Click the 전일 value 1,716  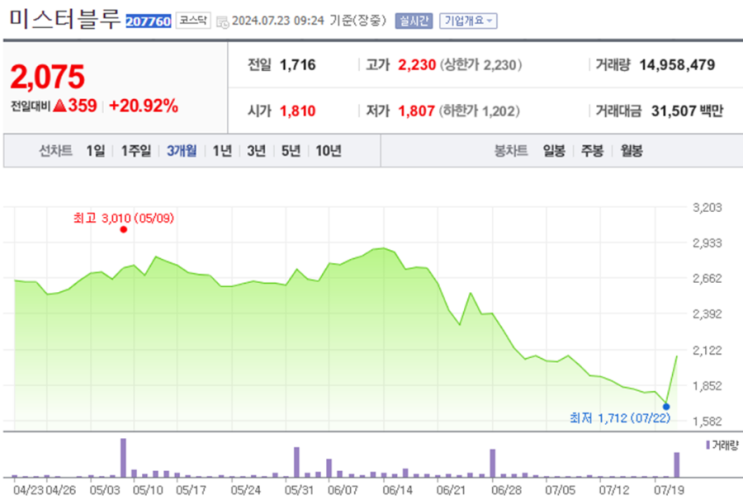tap(298, 65)
